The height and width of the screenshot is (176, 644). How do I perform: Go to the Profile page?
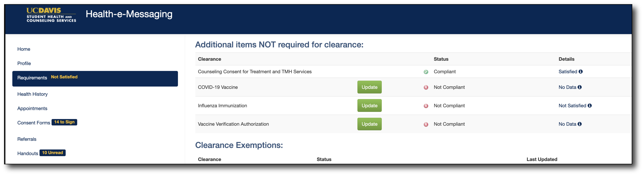(24, 63)
